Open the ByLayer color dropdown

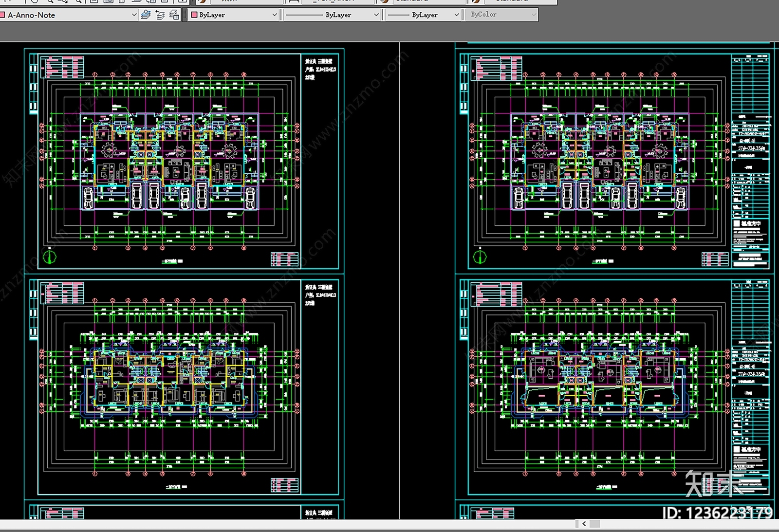click(234, 15)
